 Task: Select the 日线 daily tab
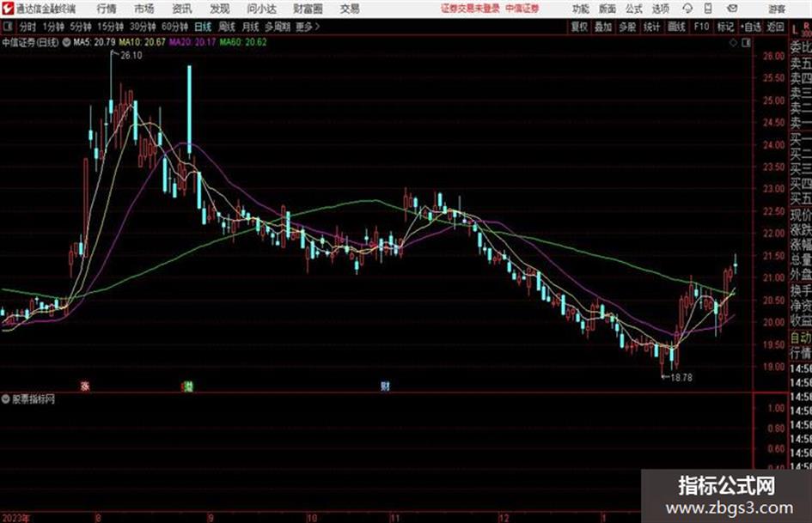pos(203,27)
